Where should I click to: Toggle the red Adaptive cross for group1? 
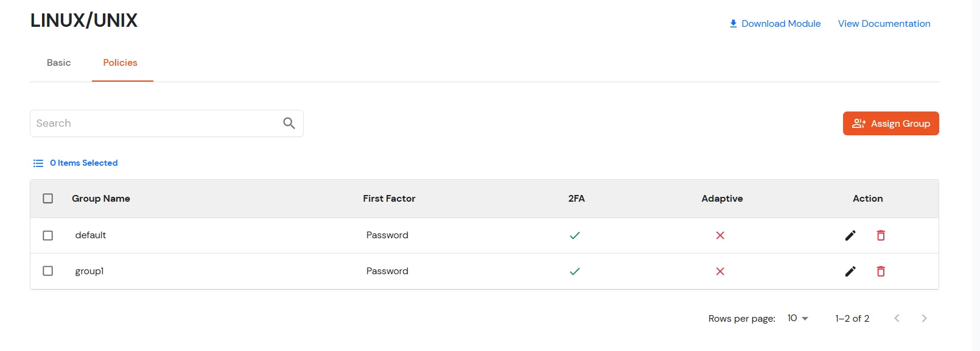click(720, 271)
